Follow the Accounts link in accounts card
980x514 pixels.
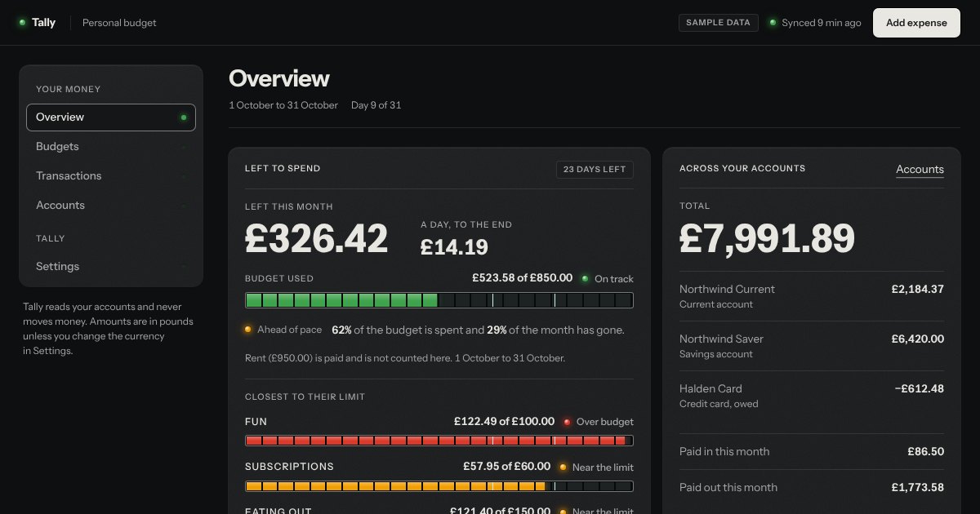pos(920,170)
